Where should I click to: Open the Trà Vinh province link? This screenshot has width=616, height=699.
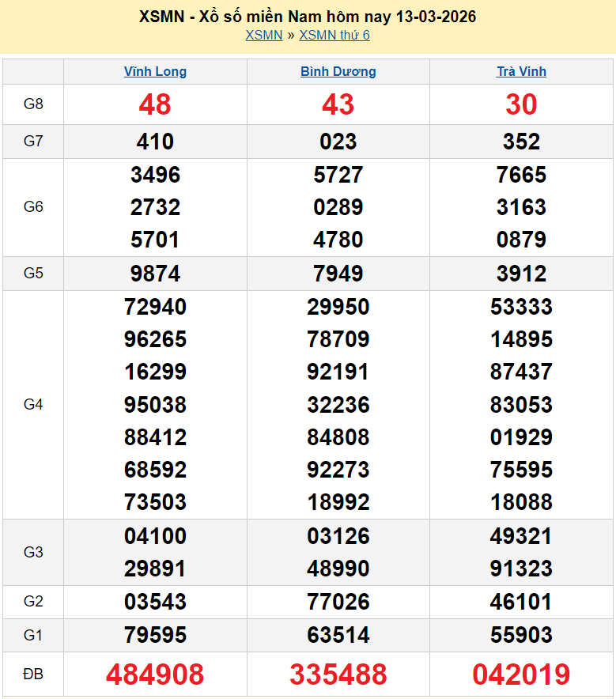click(x=521, y=71)
